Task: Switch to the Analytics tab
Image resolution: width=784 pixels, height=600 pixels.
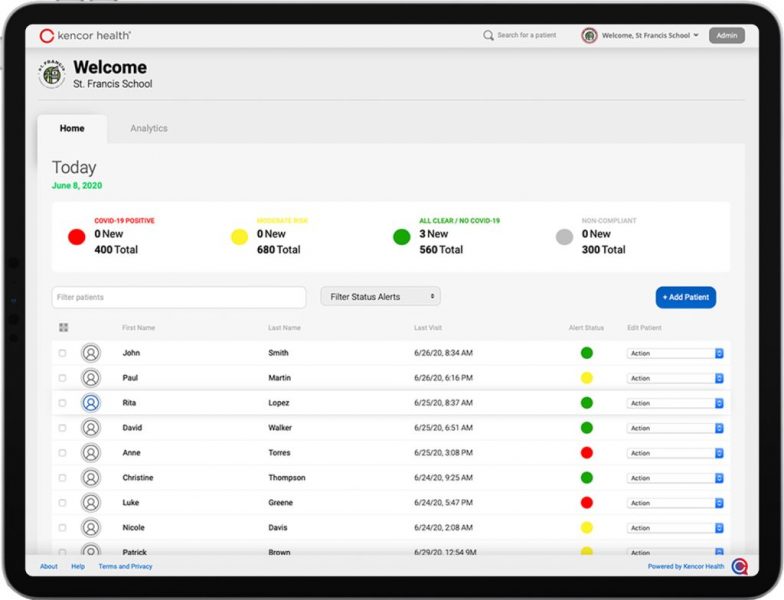Action: pos(149,129)
